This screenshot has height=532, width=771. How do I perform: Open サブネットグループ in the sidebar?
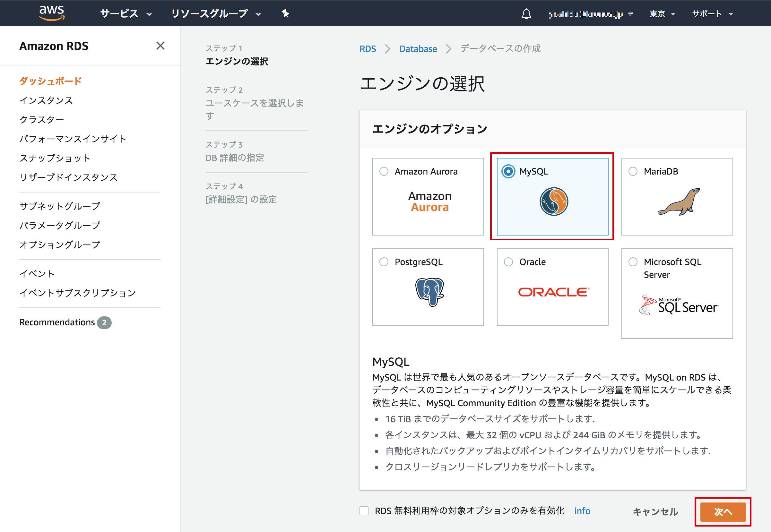point(60,206)
